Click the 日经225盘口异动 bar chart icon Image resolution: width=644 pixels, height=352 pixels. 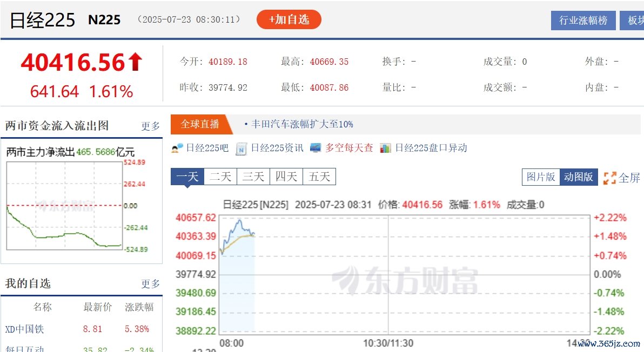coord(385,148)
